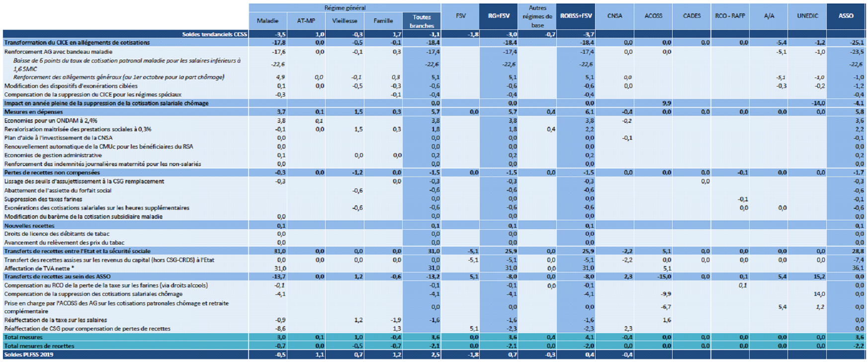Click the Toutes branches header cell

(422, 21)
